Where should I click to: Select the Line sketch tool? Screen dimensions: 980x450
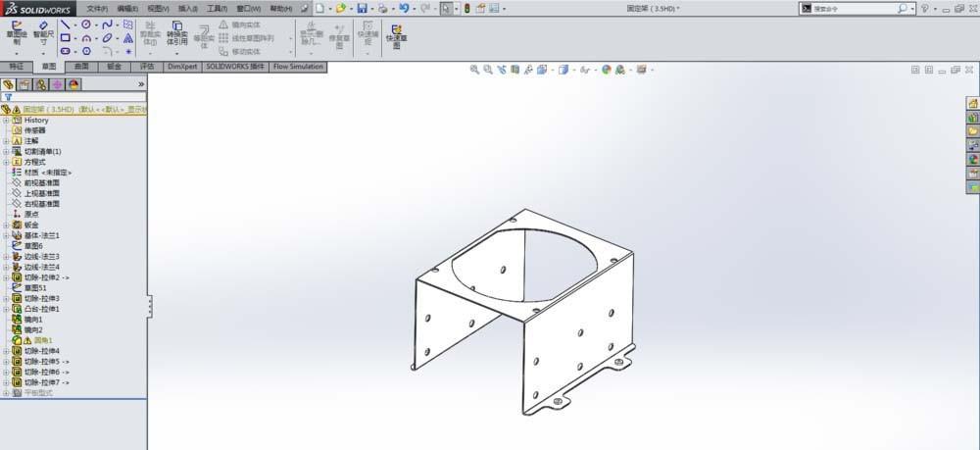[66, 25]
